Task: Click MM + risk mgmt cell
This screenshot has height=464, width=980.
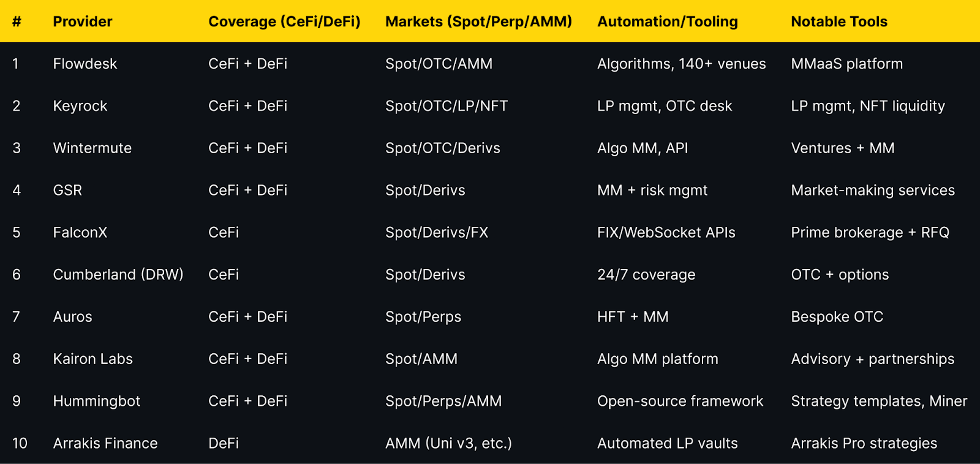Action: point(652,191)
